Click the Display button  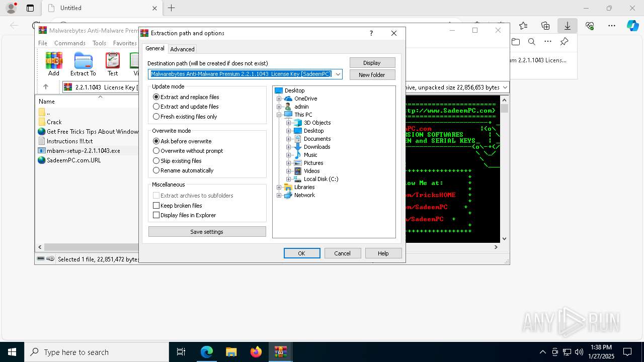tap(372, 63)
